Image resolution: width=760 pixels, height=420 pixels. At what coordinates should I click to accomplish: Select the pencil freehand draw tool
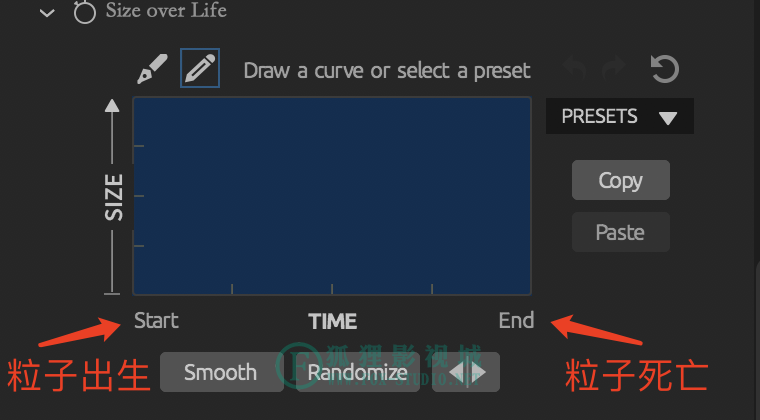[200, 68]
